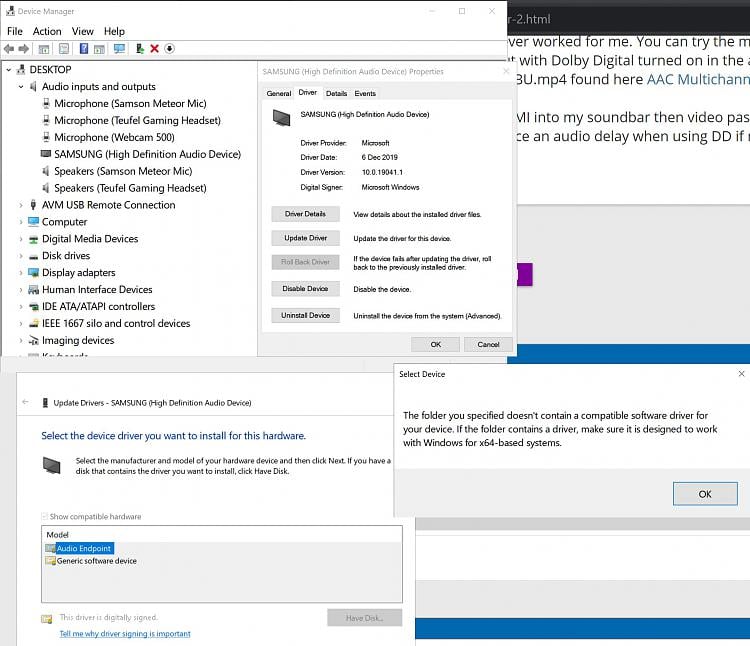Click the DESKTOP computer node icon
750x646 pixels.
click(21, 70)
